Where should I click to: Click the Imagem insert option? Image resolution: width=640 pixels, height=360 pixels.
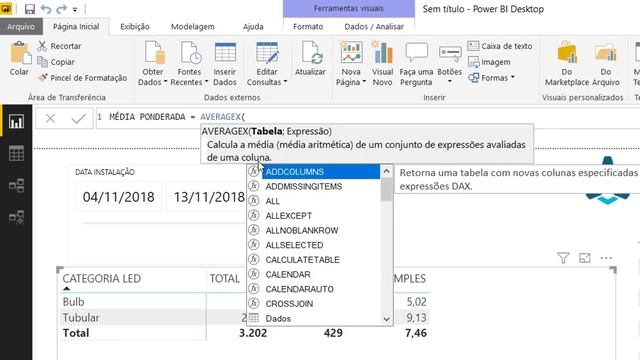tap(489, 62)
